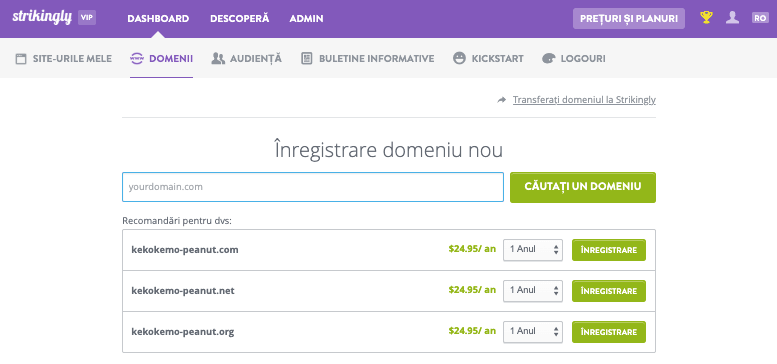Image resolution: width=777 pixels, height=364 pixels.
Task: Click the Audiență people icon
Action: [x=218, y=58]
